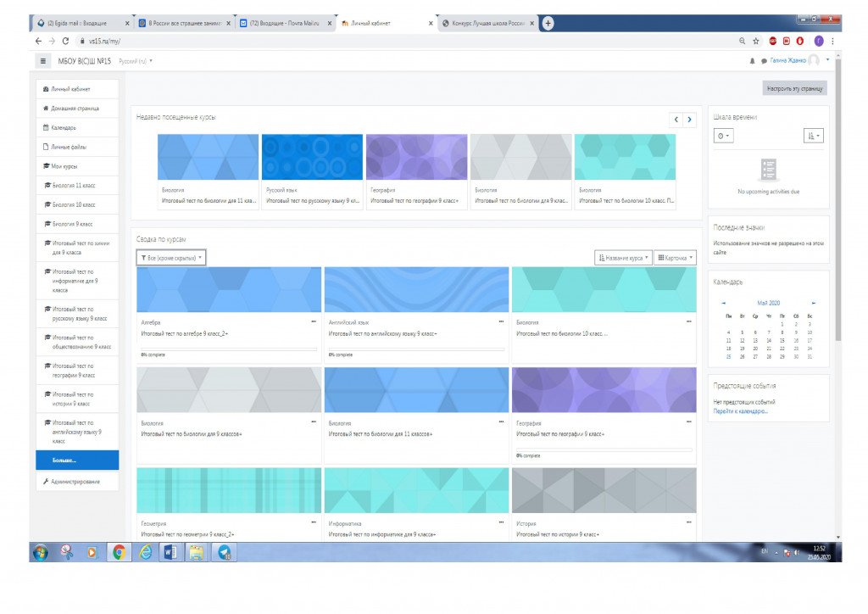Click the Настроить эту страницу button

tap(794, 88)
